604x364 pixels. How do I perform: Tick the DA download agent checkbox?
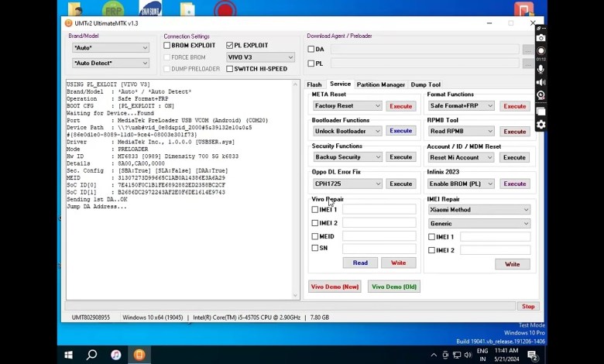tap(311, 50)
